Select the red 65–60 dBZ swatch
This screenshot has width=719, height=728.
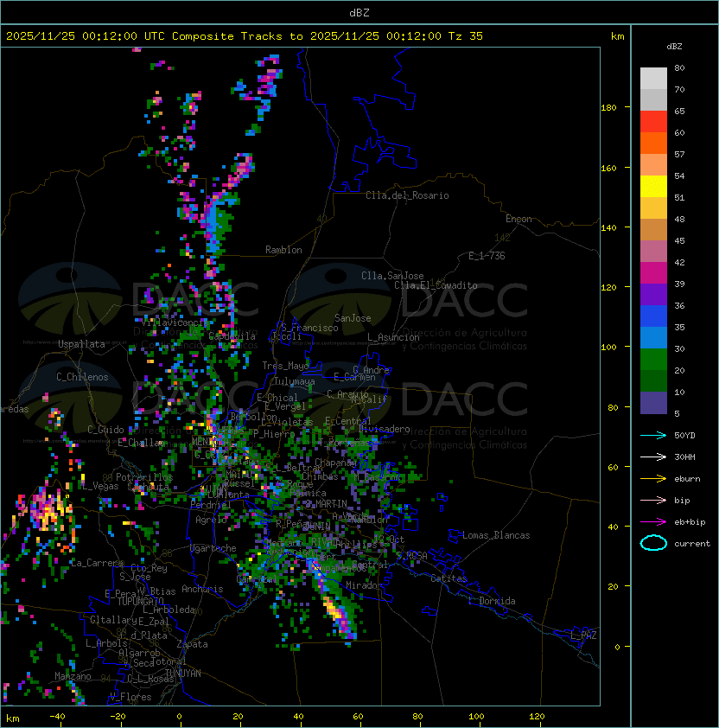click(x=653, y=122)
